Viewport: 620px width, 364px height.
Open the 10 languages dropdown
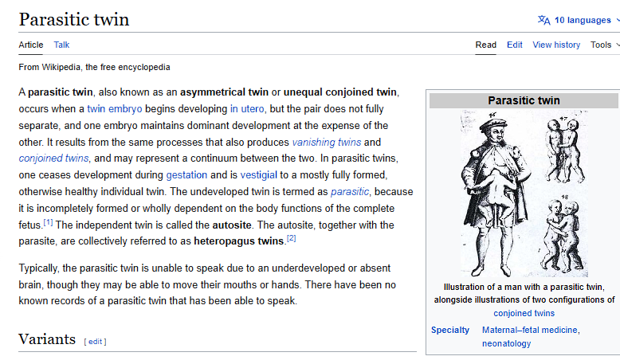(583, 20)
